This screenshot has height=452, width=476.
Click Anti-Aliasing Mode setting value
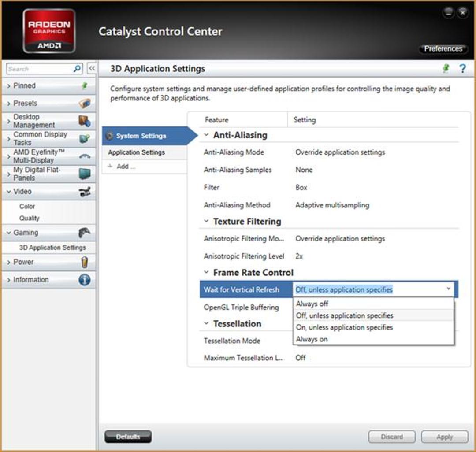(340, 152)
